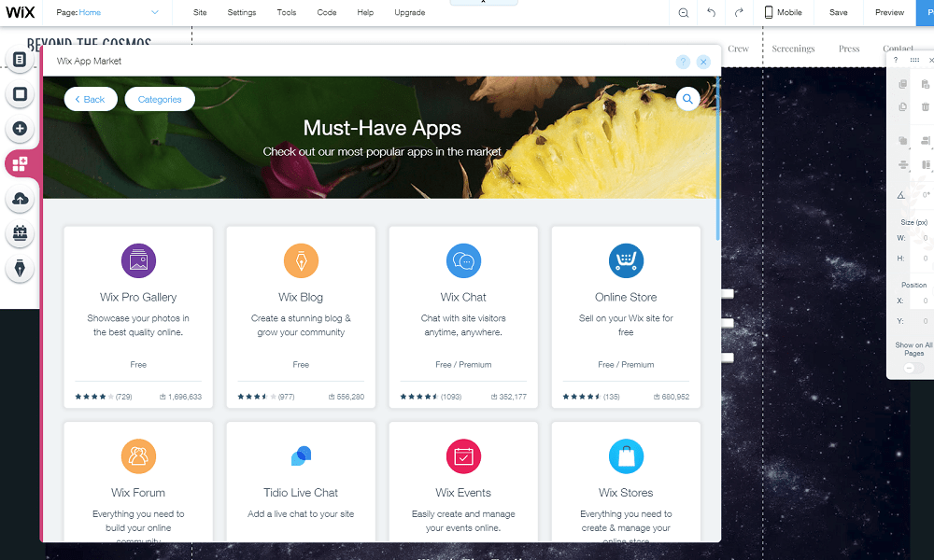Screen dimensions: 934x560
Task: Save the site with the Save button
Action: tap(838, 12)
